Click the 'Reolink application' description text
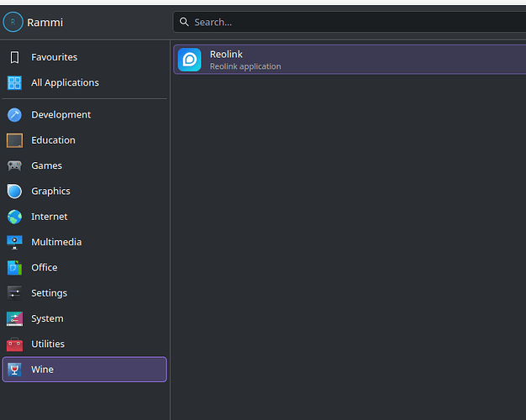Image resolution: width=526 pixels, height=420 pixels. (x=245, y=66)
